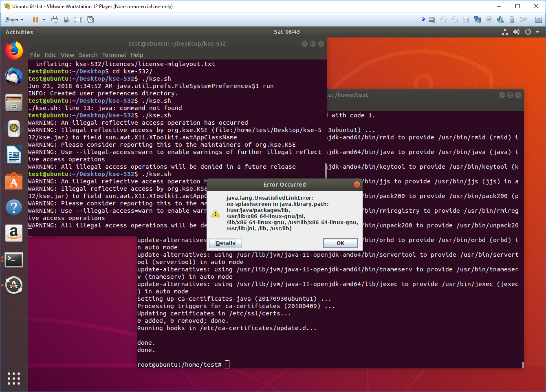The height and width of the screenshot is (392, 546).
Task: Click the VMware disable-stretch display icon
Action: tap(90, 20)
